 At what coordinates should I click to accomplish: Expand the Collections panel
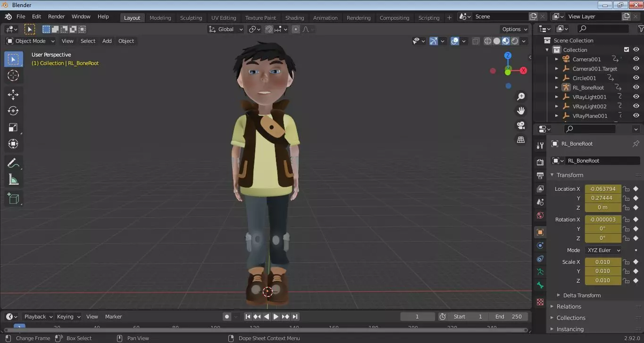571,318
